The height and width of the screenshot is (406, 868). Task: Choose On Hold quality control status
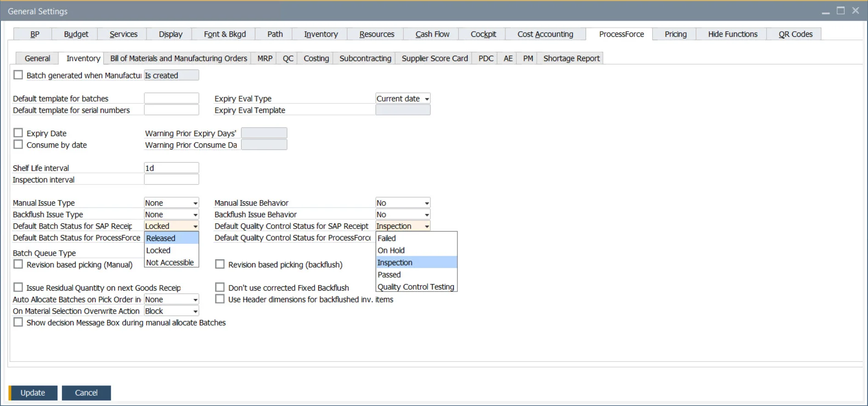coord(417,250)
